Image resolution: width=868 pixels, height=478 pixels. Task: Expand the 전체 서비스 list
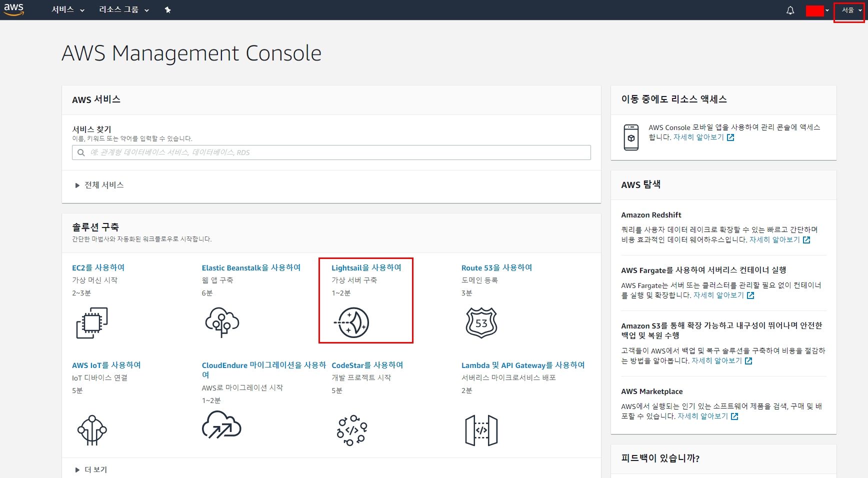click(99, 185)
